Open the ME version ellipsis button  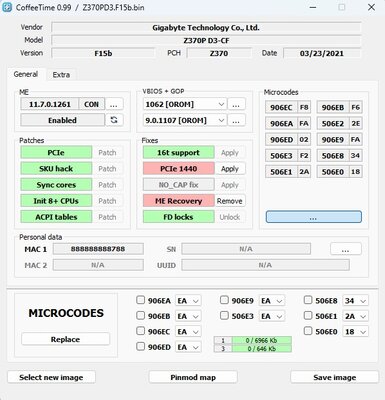click(x=114, y=104)
